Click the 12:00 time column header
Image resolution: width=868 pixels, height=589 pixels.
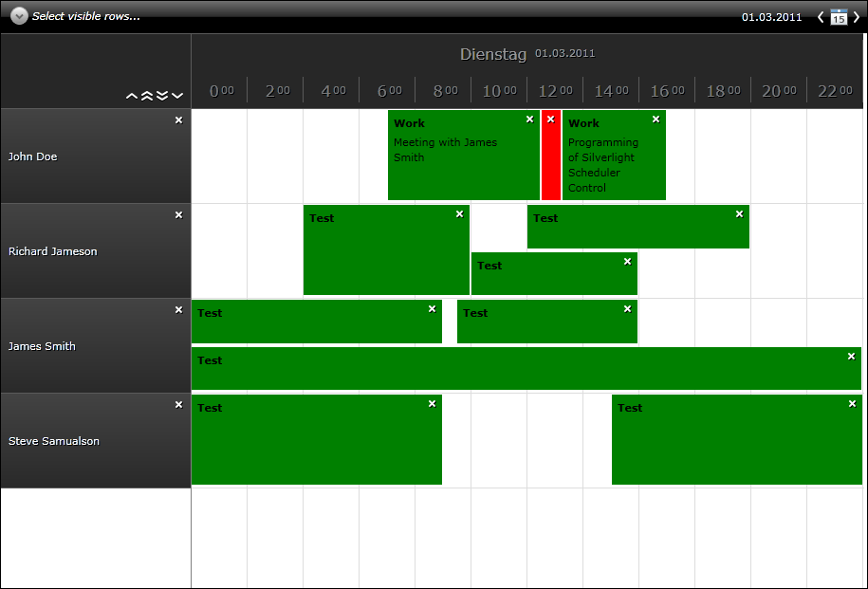[554, 89]
